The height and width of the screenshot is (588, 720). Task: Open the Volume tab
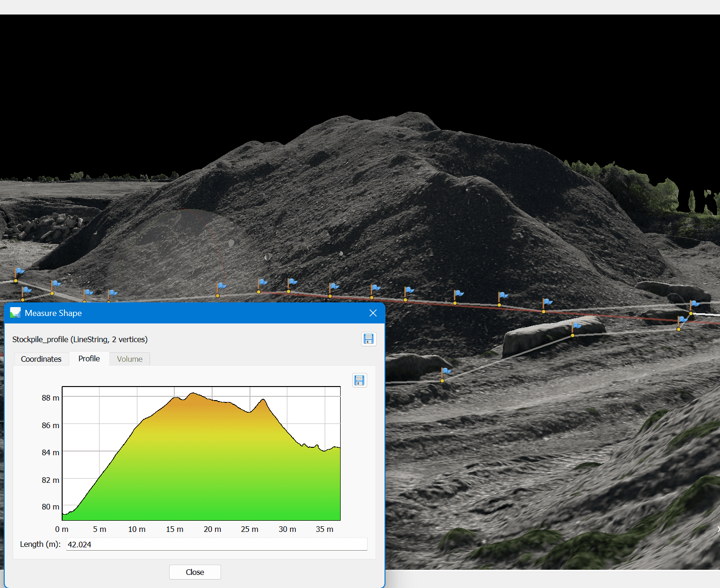(x=129, y=359)
